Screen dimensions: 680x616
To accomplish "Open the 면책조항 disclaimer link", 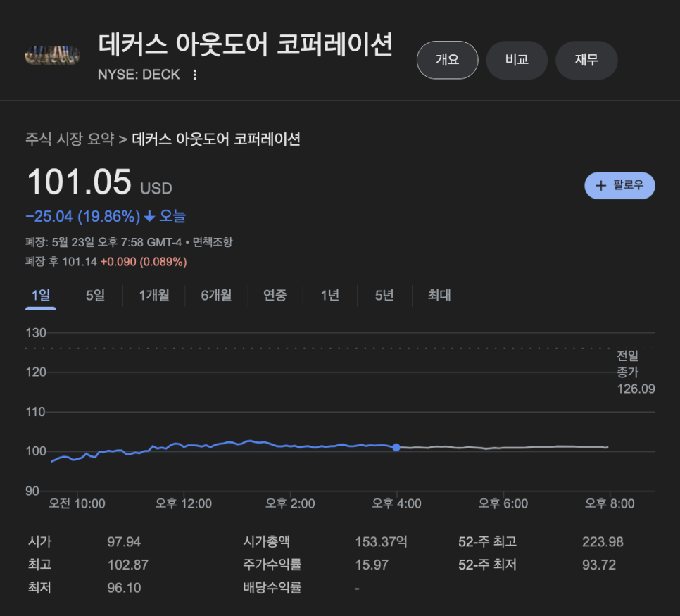I will (213, 242).
